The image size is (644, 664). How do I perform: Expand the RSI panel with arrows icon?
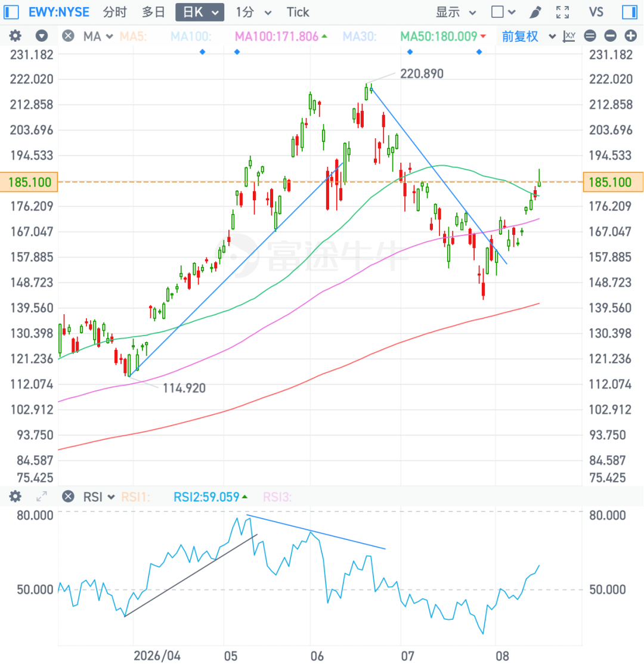pos(42,497)
